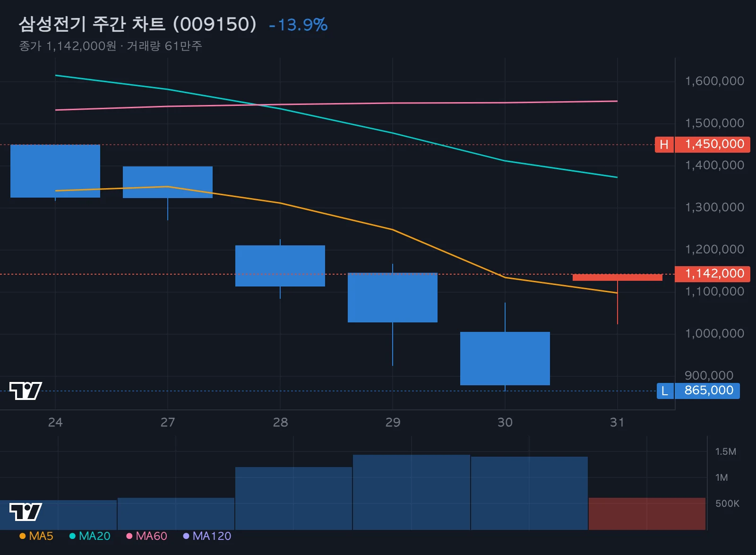The width and height of the screenshot is (756, 555).
Task: Click the date label 31 on the axis
Action: click(617, 422)
